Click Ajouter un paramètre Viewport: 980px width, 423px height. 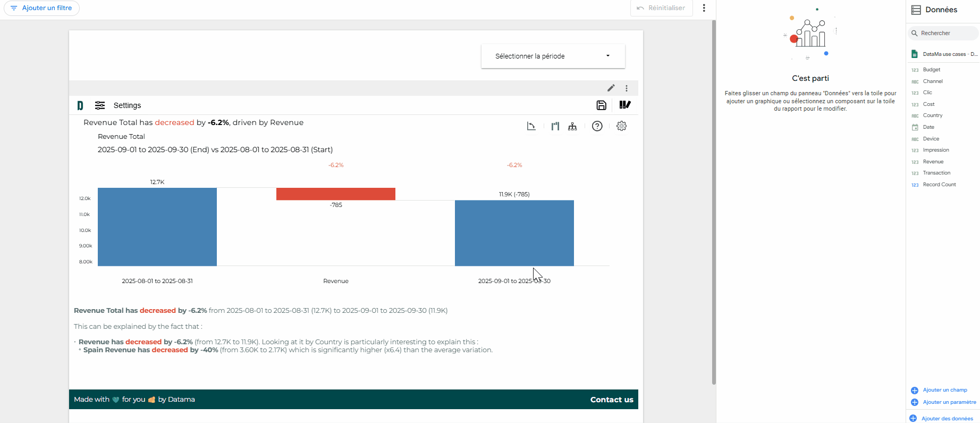pos(943,402)
